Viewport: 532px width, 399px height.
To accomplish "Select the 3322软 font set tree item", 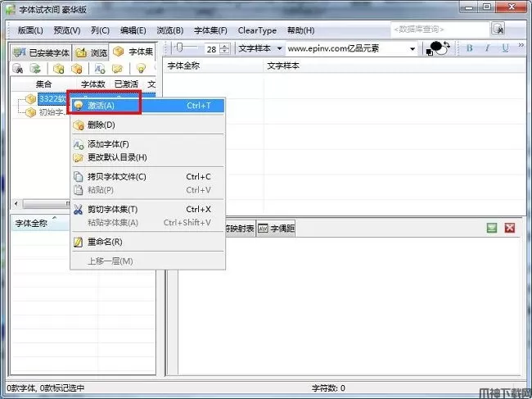I will (52, 99).
